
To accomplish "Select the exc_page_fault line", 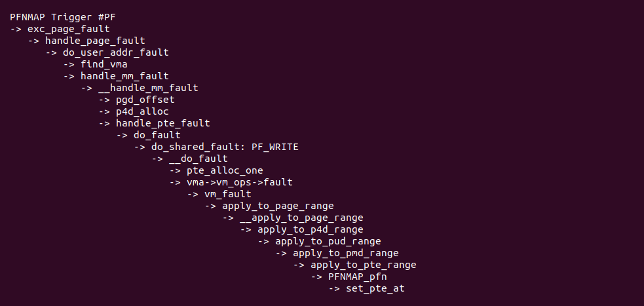I will coord(68,29).
